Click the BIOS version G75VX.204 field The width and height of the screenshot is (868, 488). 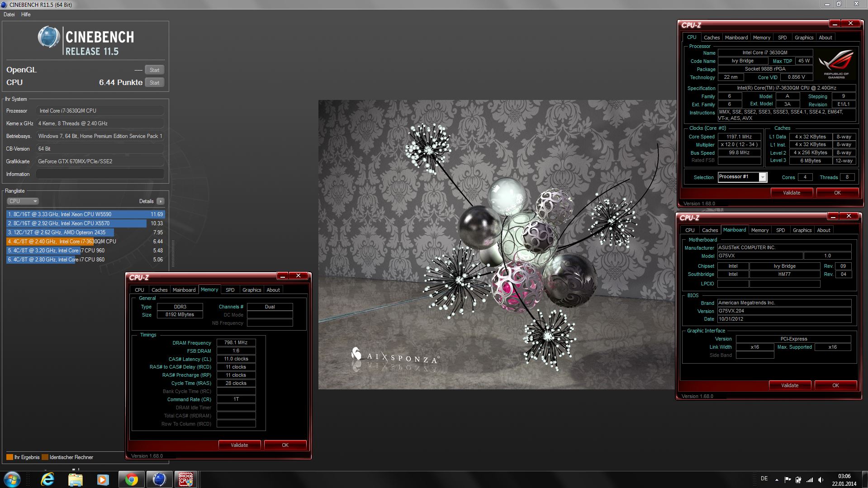tap(784, 311)
